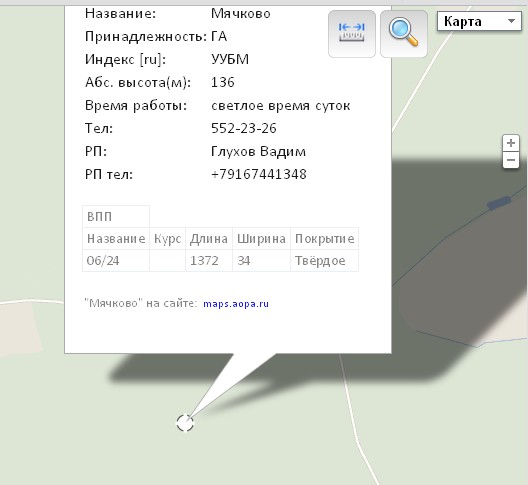Click the elevation value 136
Viewport: 528px width, 485px height.
(223, 82)
